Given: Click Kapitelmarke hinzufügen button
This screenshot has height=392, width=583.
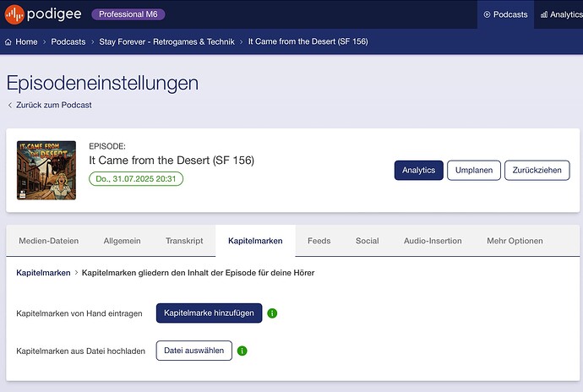Looking at the screenshot, I should pos(209,313).
